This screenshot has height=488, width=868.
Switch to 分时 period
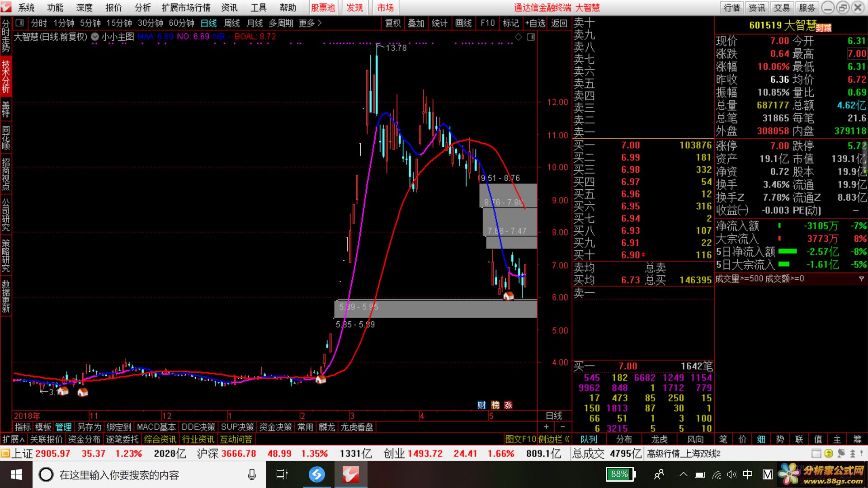39,23
